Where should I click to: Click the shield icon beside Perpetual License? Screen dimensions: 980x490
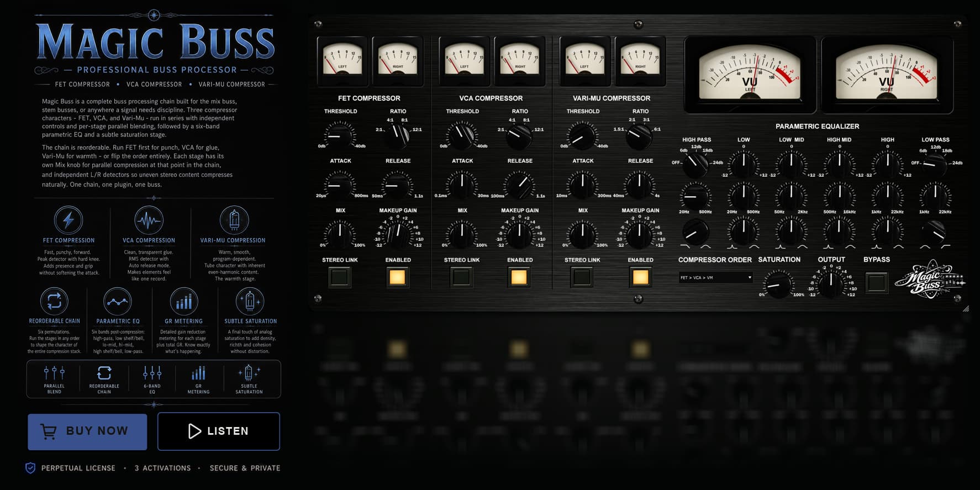coord(30,468)
